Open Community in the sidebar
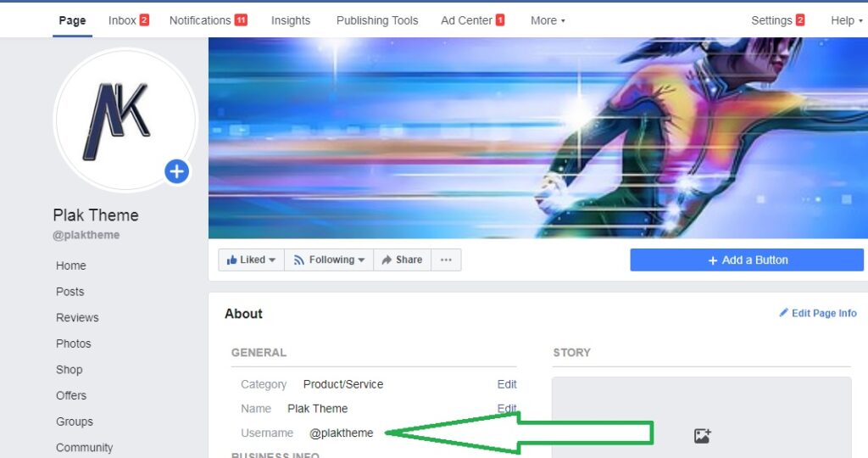Viewport: 868px width, 458px height. coord(84,448)
